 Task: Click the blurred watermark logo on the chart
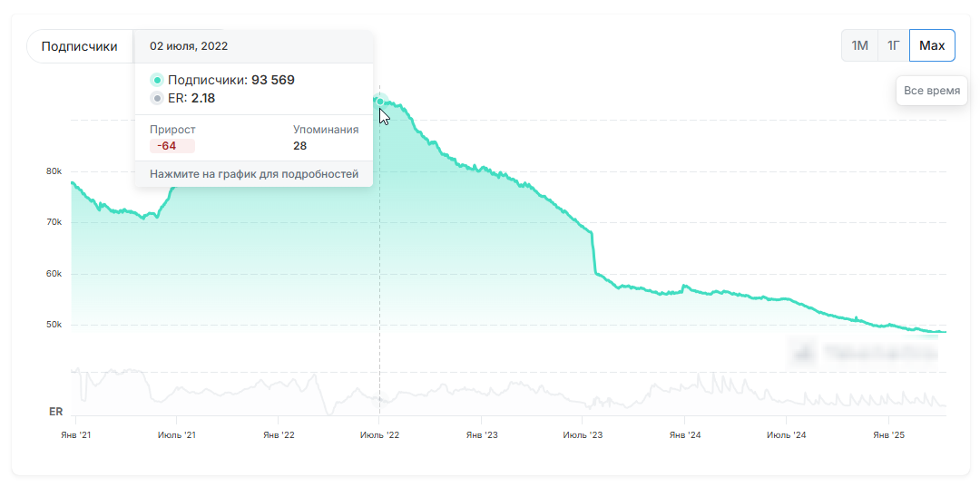(864, 352)
